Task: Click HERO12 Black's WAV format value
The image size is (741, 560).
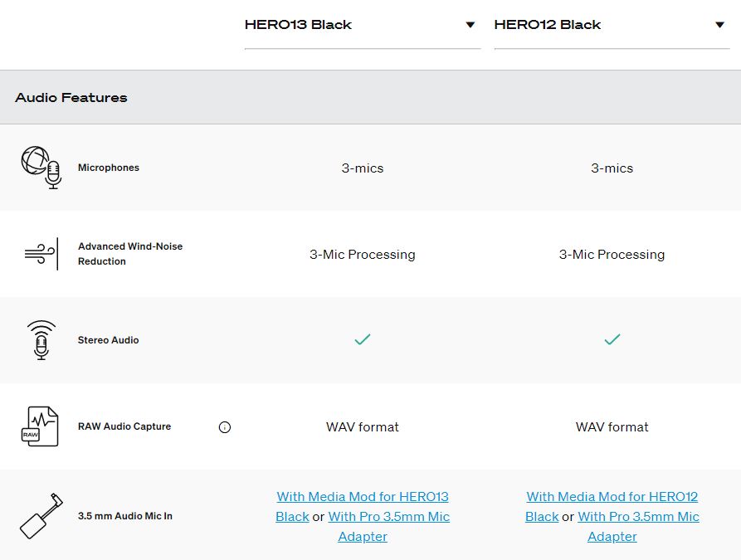Action: (x=612, y=426)
